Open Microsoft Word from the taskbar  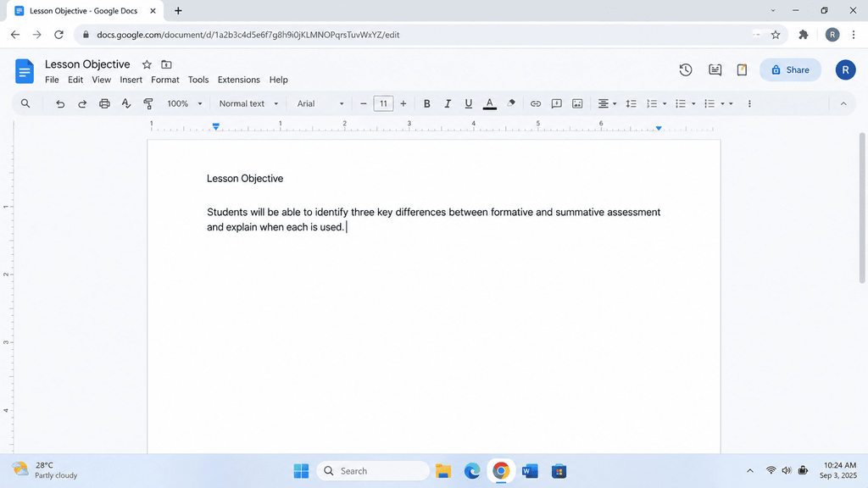[530, 471]
